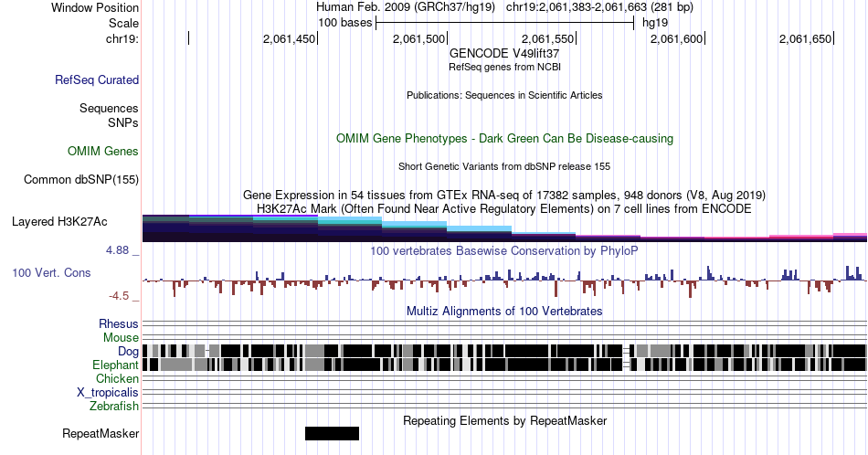Select the Dog alignment row label
Image resolution: width=868 pixels, height=455 pixels.
tap(129, 352)
